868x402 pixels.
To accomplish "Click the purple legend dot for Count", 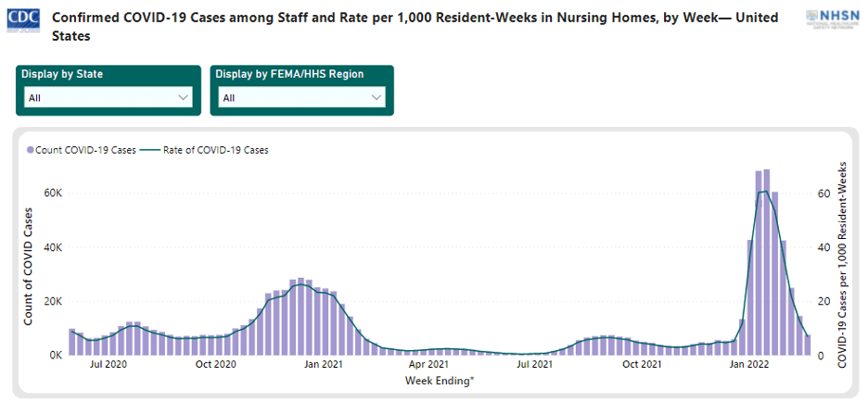I will click(31, 149).
